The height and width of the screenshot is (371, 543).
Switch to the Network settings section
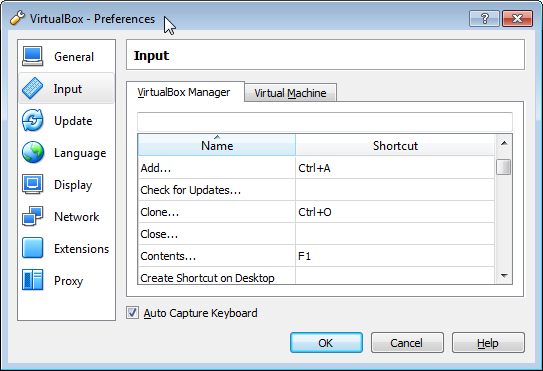coord(66,217)
